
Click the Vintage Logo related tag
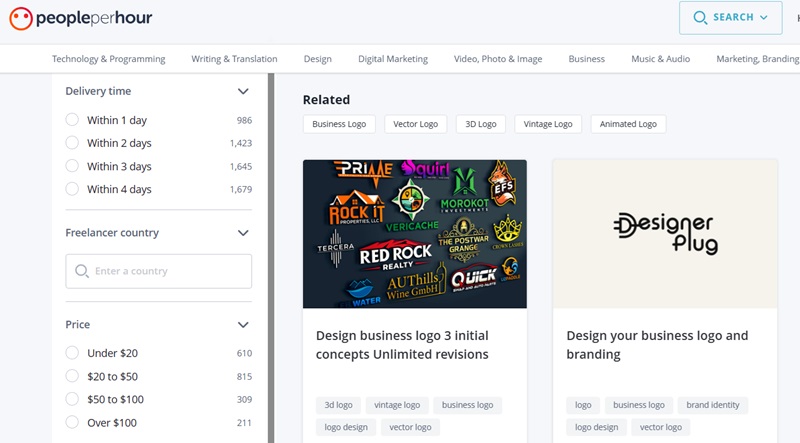point(548,124)
